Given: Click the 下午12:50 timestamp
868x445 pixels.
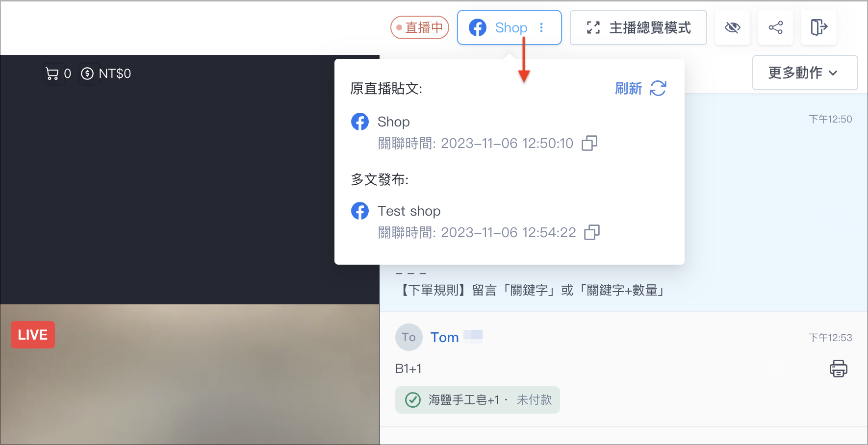Looking at the screenshot, I should pos(830,119).
